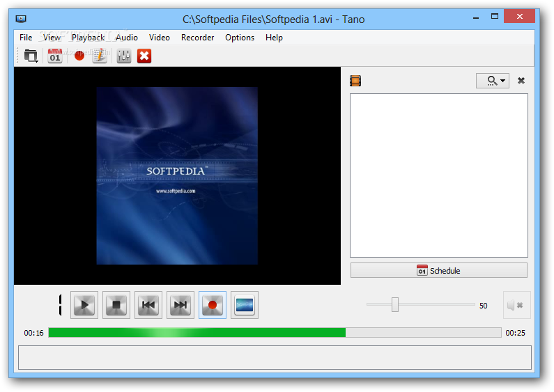Toggle the mute speaker button

click(517, 305)
